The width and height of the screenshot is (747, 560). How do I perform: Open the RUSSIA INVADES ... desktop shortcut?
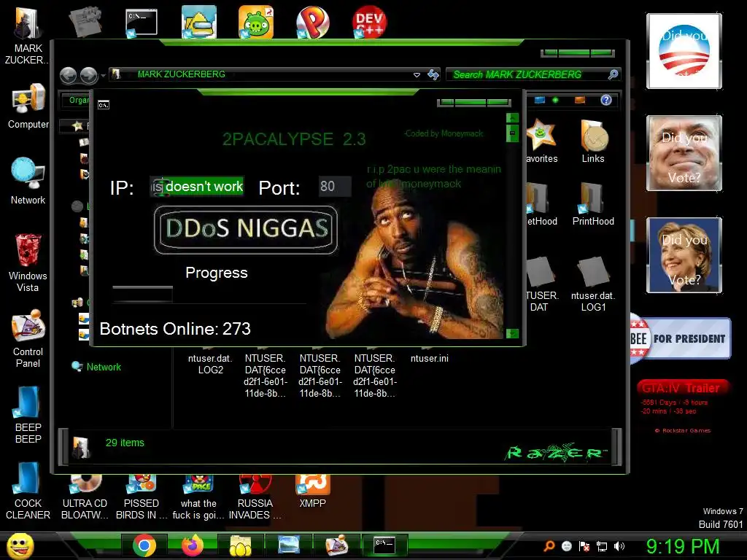[x=255, y=497]
